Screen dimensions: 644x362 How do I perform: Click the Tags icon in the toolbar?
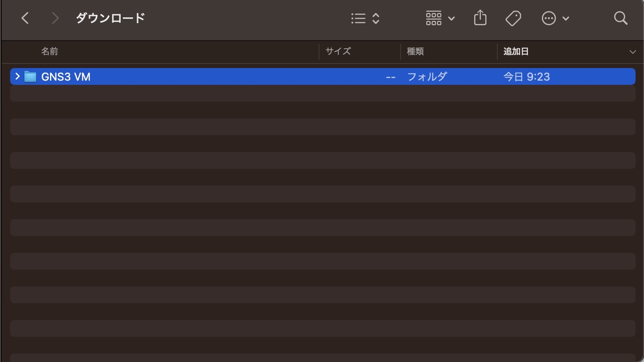point(513,18)
